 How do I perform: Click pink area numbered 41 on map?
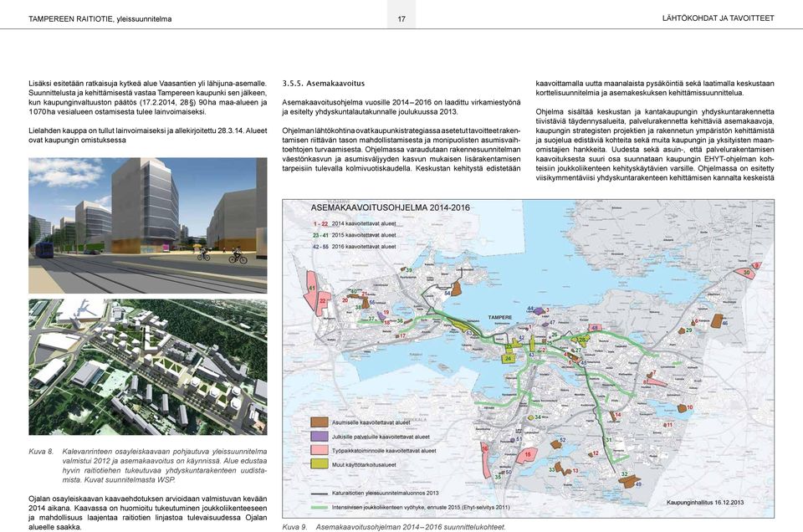(311, 289)
